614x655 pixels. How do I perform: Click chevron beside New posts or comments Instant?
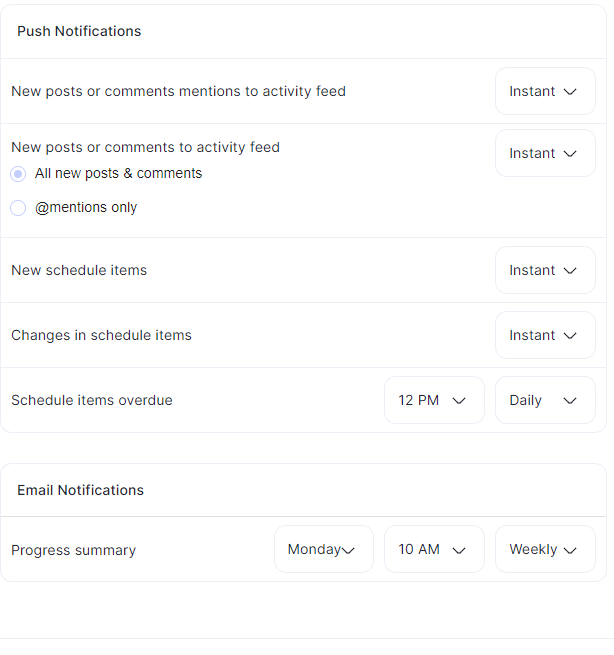(x=570, y=154)
